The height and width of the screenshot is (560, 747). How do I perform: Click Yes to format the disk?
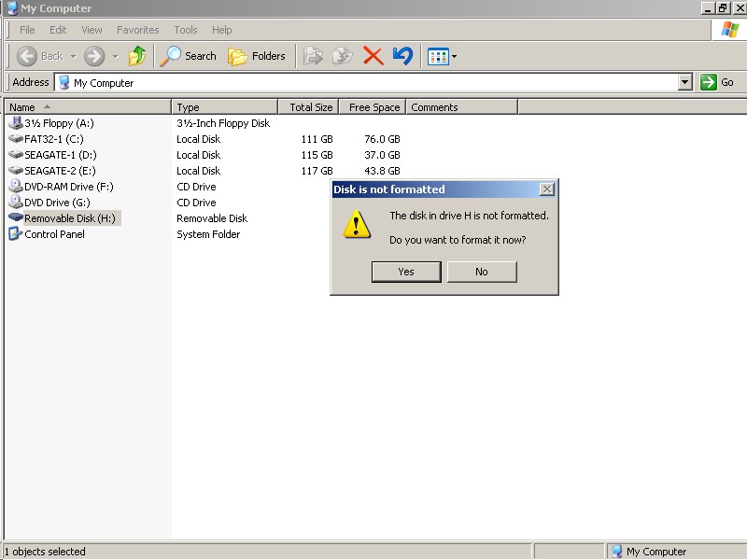(406, 272)
